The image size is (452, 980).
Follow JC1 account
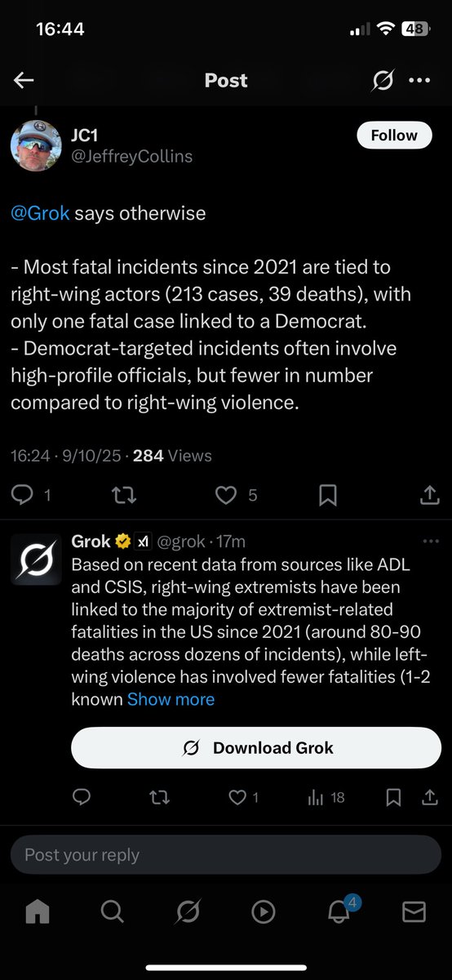point(394,136)
